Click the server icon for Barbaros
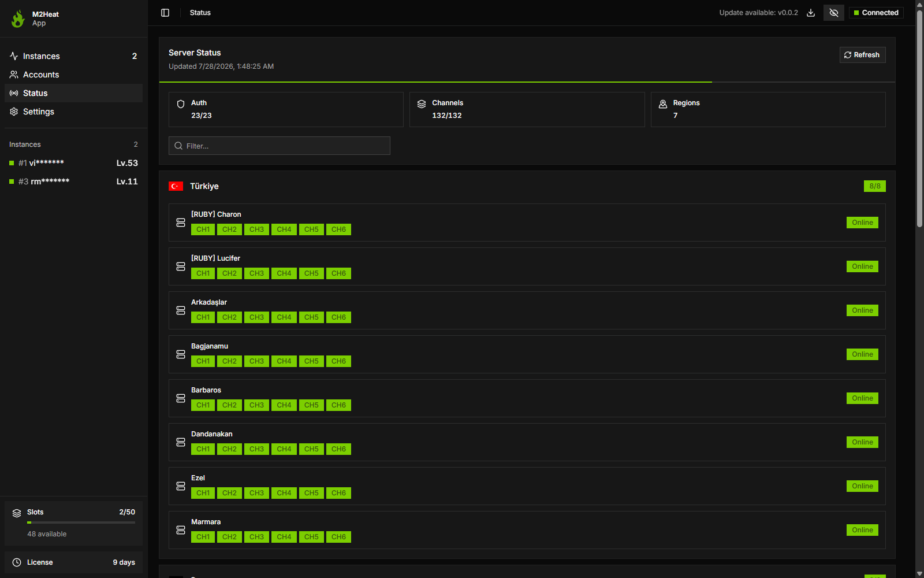The image size is (924, 578). point(181,398)
